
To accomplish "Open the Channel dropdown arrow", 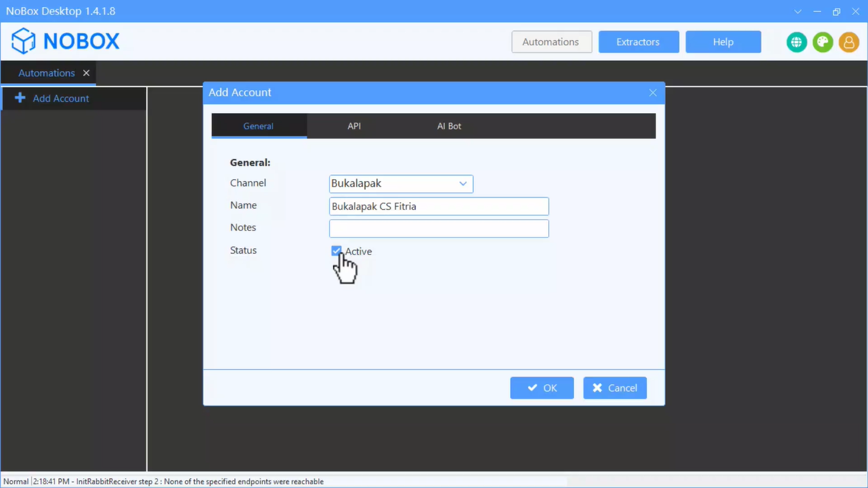I will click(x=463, y=184).
